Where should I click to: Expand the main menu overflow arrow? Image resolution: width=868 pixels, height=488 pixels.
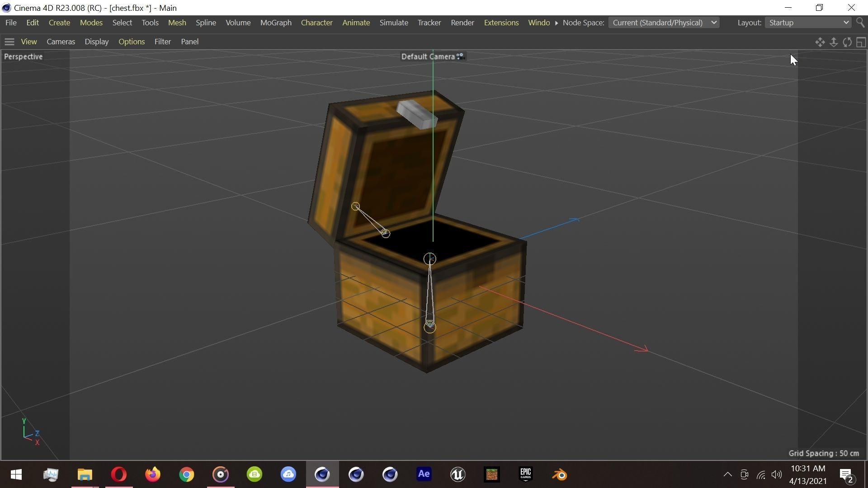[x=557, y=23]
